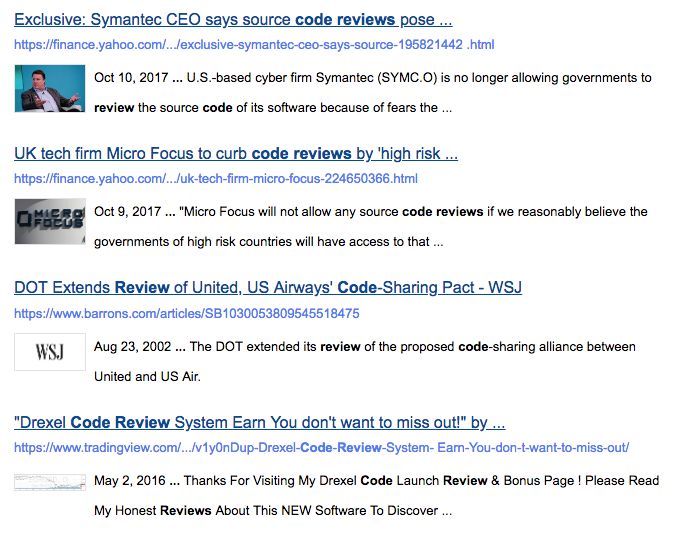Open the finance.yahoo.com exclusive-symantec-ceo URL

(254, 45)
